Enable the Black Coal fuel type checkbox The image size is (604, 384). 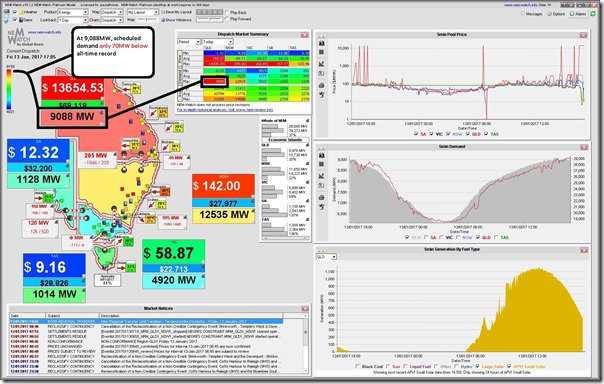(358, 366)
